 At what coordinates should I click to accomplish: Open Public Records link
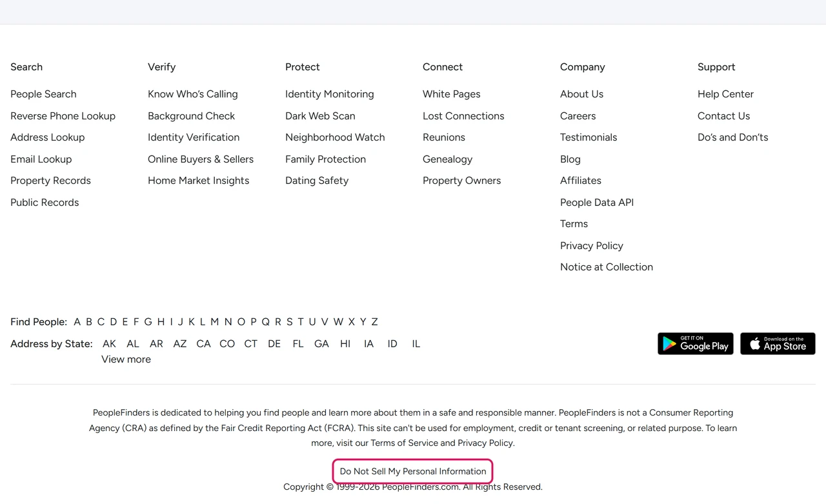(x=45, y=203)
